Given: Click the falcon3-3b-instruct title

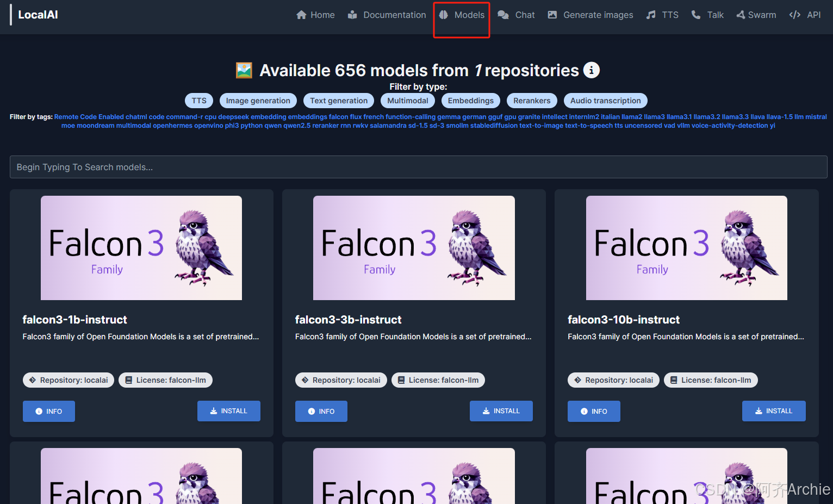Looking at the screenshot, I should pyautogui.click(x=348, y=320).
